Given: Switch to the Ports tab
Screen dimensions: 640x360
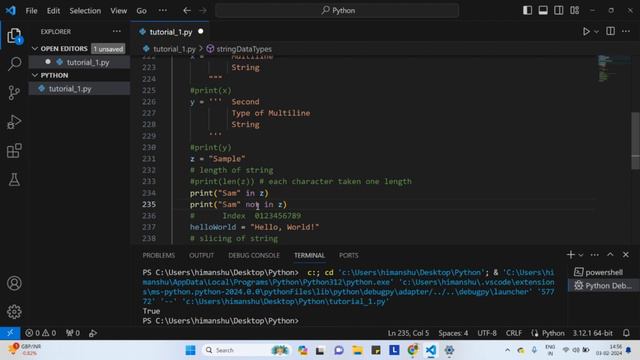Looking at the screenshot, I should (x=348, y=255).
